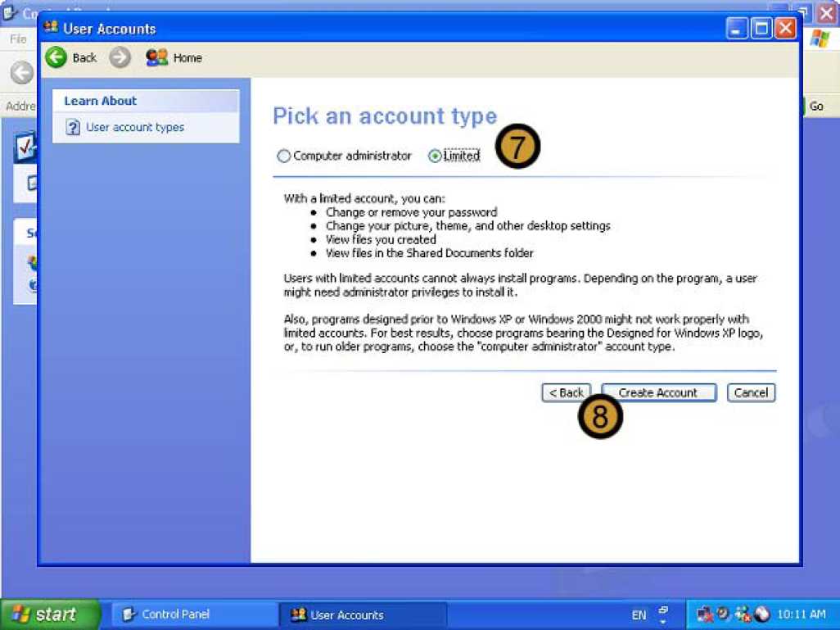
Task: Click the User Accounts title bar icon
Action: [52, 27]
